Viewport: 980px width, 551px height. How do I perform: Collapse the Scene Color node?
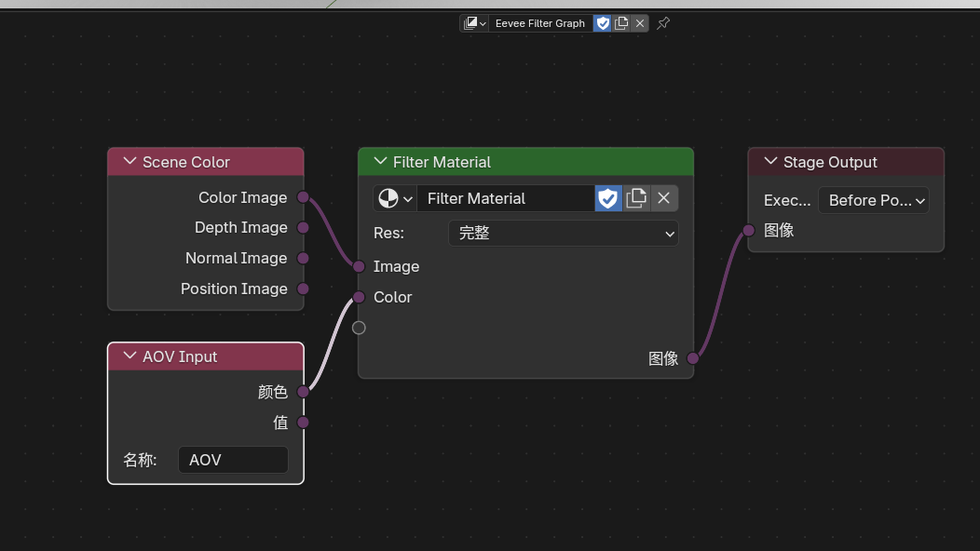[129, 161]
